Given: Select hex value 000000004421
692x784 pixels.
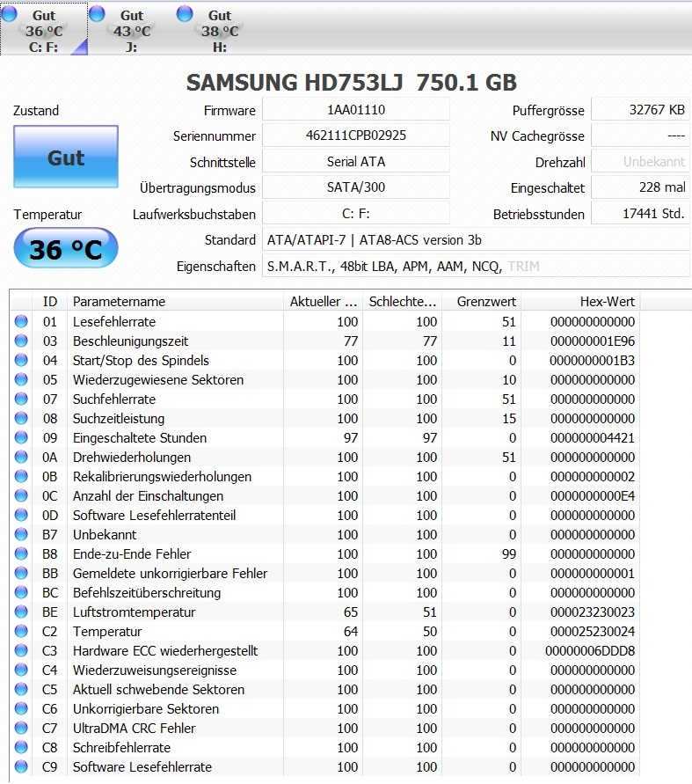Looking at the screenshot, I should point(592,437).
